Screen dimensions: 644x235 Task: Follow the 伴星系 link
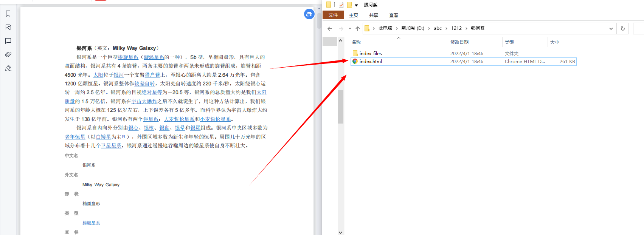point(151,119)
